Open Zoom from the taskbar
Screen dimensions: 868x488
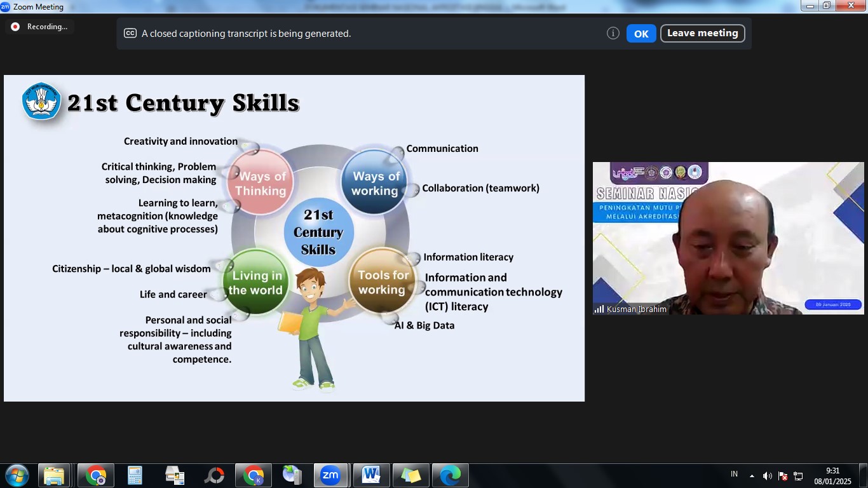tap(330, 475)
